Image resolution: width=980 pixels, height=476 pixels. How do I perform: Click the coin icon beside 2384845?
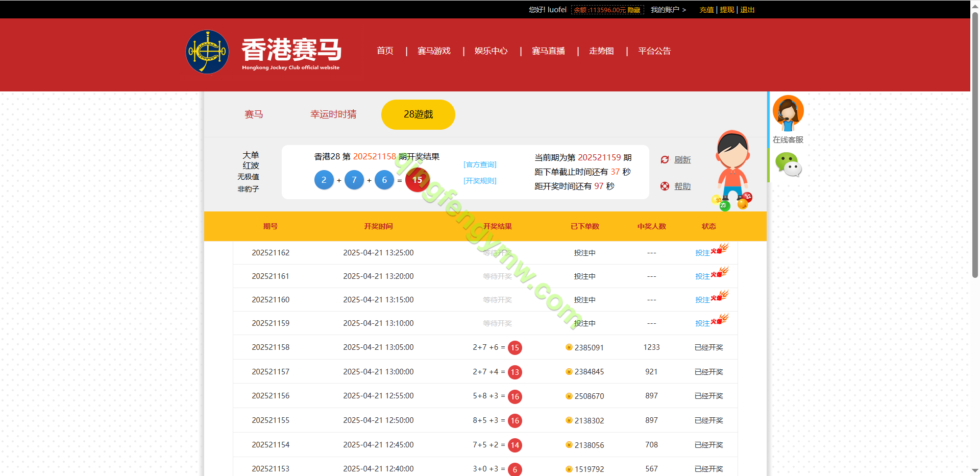coord(569,372)
